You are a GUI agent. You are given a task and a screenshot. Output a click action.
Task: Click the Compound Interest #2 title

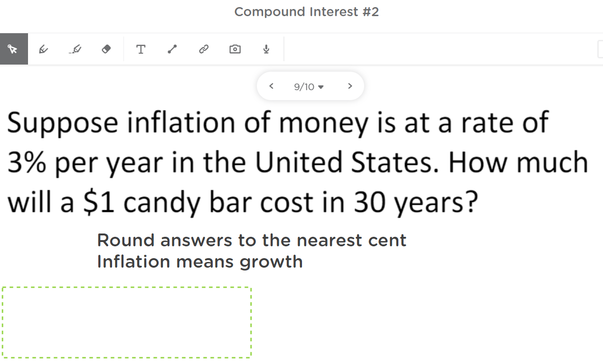(x=306, y=11)
